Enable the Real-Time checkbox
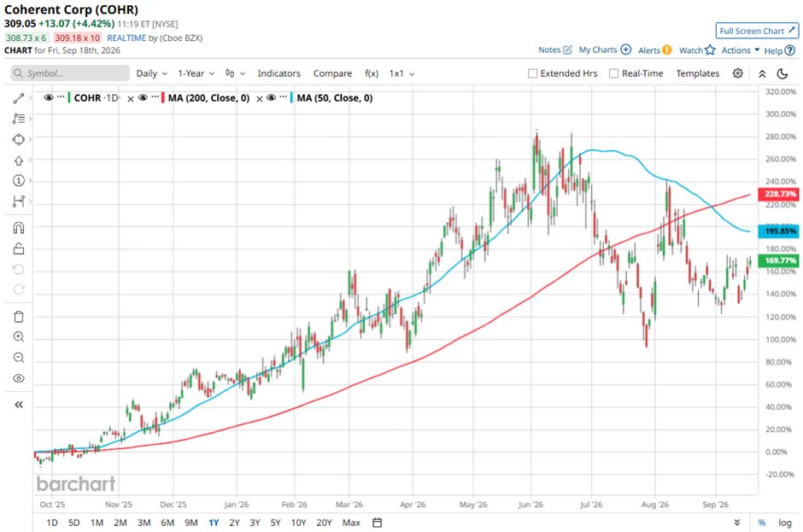 [613, 73]
